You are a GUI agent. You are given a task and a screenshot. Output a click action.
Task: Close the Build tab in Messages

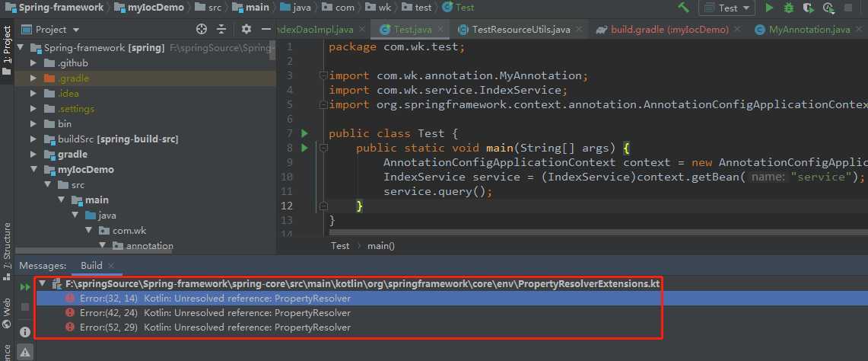[x=111, y=266]
